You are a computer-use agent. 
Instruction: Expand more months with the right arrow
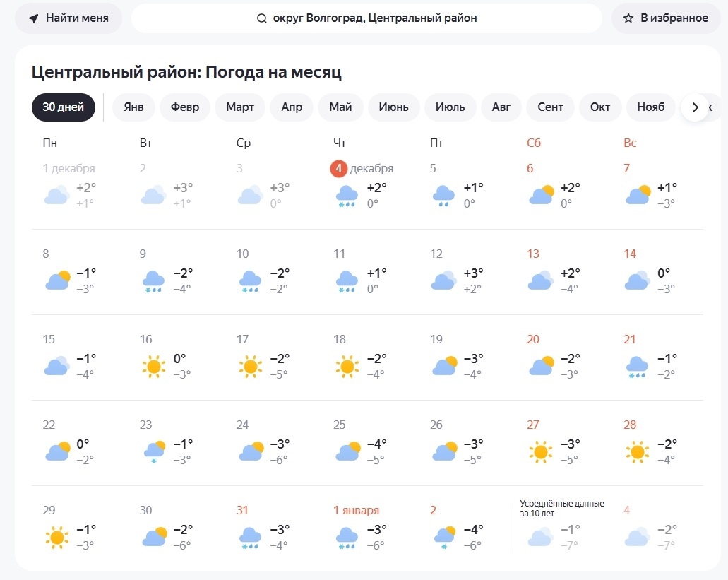[x=696, y=107]
